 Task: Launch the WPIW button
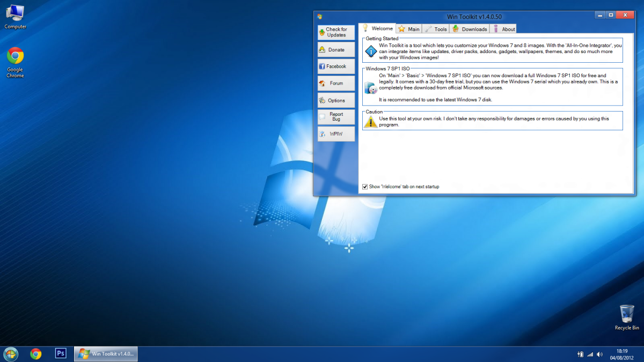coord(336,134)
